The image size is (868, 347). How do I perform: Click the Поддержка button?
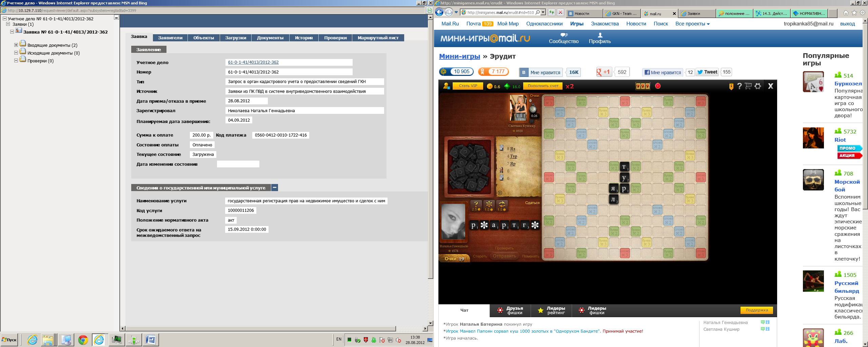(x=757, y=310)
